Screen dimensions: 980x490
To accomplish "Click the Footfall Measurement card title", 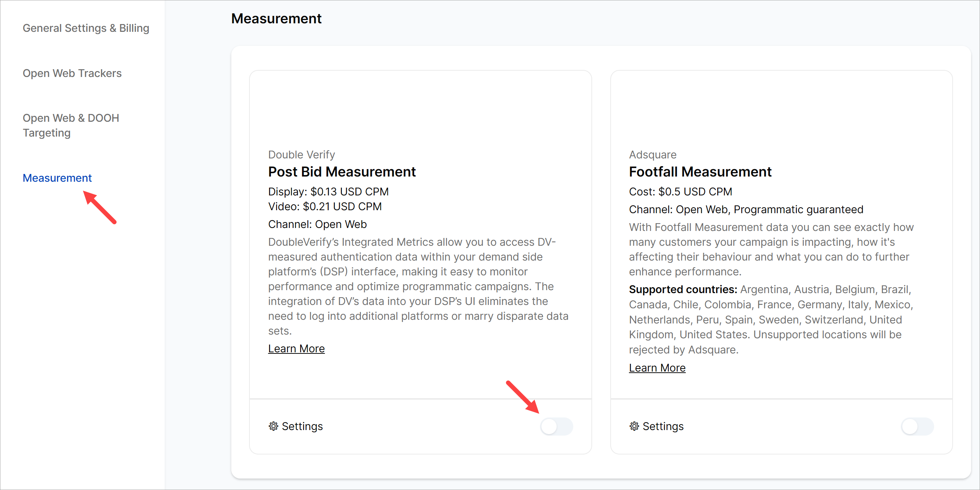I will tap(700, 172).
